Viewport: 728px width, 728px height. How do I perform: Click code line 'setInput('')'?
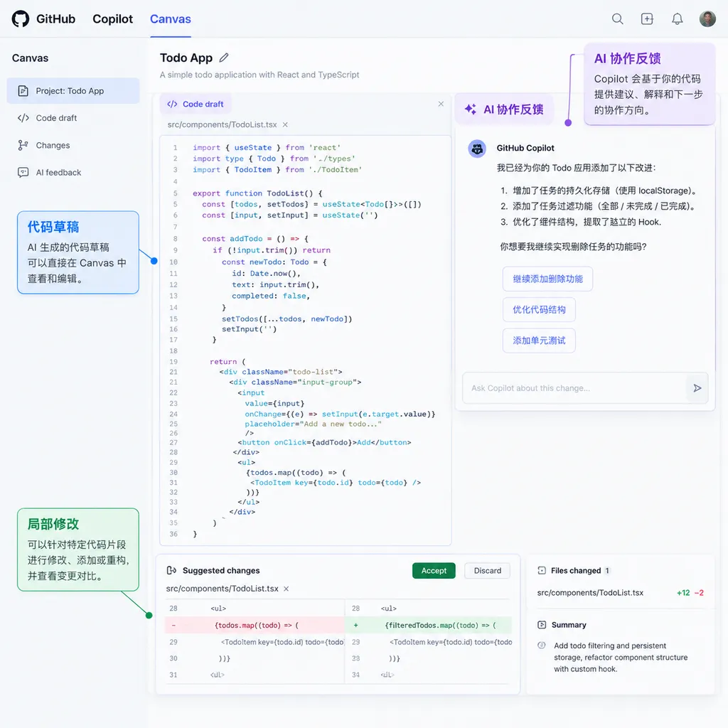coord(249,329)
